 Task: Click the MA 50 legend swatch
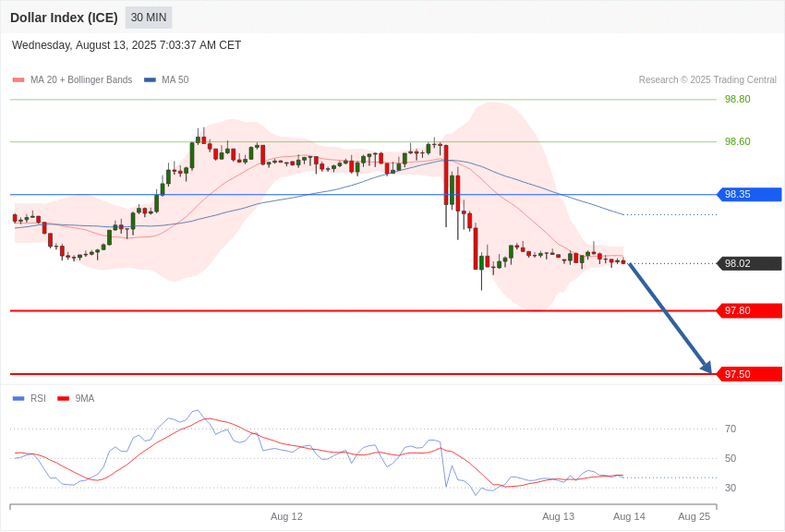(150, 79)
